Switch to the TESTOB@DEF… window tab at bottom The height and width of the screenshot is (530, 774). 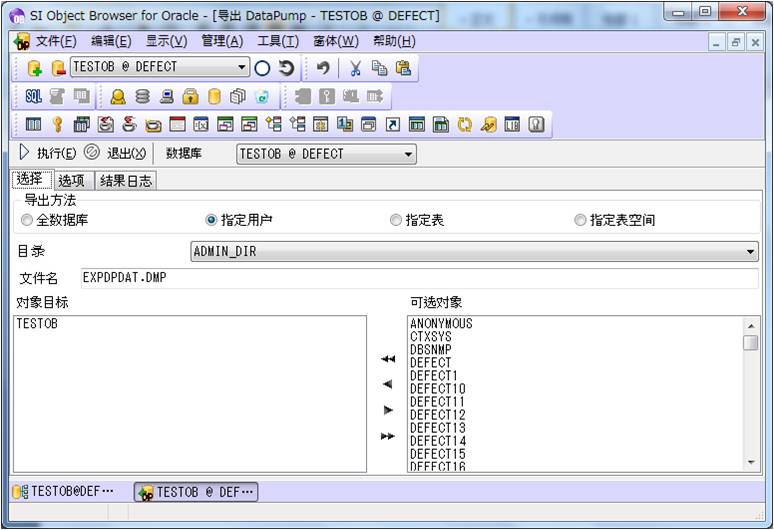63,492
